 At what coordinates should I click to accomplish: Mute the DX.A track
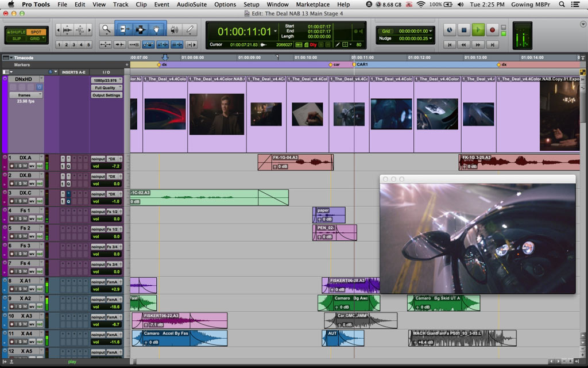[x=25, y=166]
